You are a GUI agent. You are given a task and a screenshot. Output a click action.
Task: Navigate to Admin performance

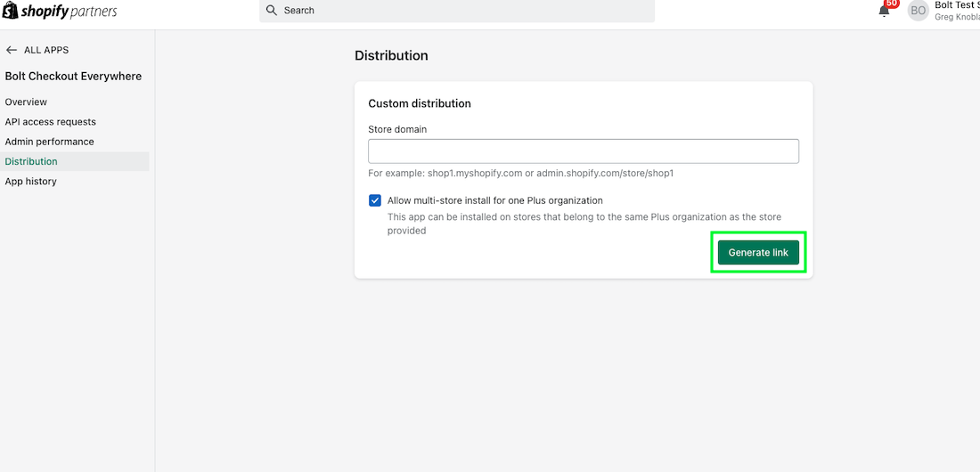click(x=49, y=142)
